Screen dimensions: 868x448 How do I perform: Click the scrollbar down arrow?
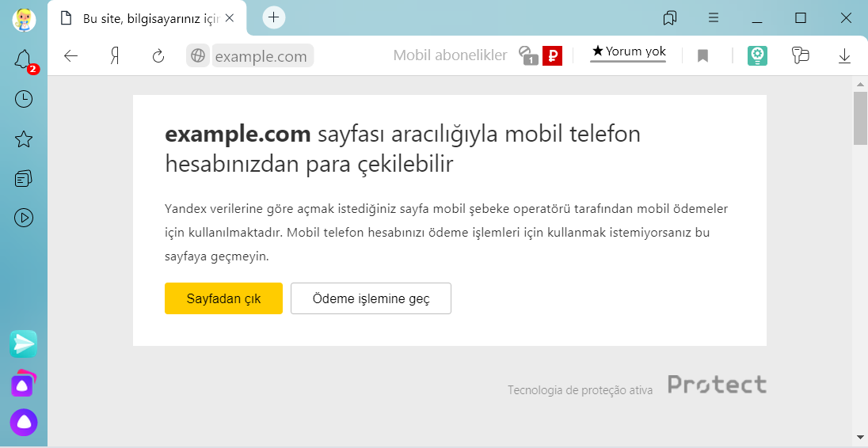tap(860, 438)
